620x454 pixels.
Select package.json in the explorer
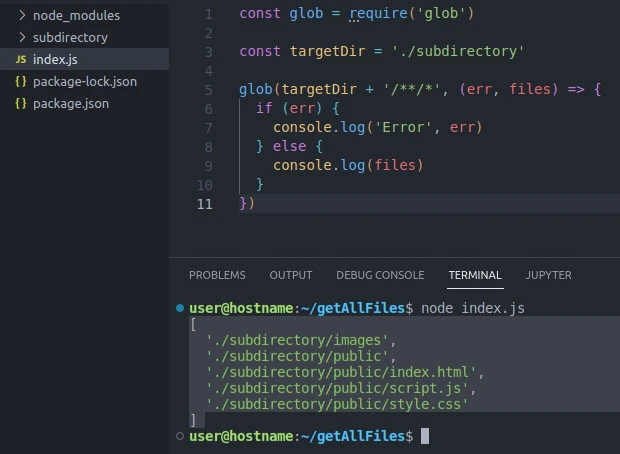(70, 104)
